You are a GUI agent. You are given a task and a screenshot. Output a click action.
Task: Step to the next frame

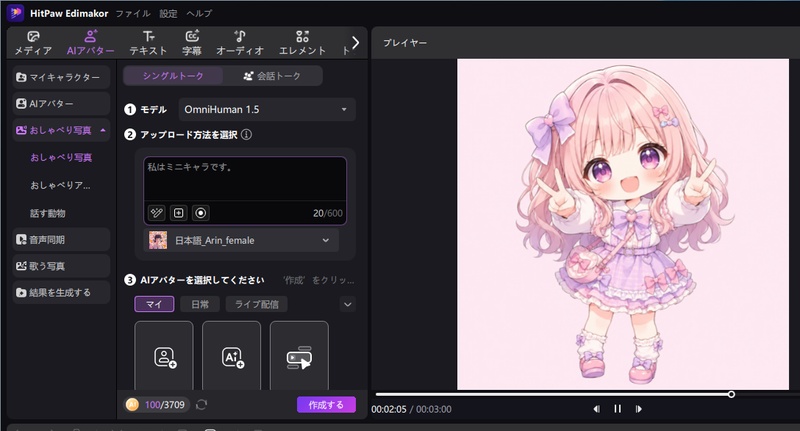coord(638,409)
